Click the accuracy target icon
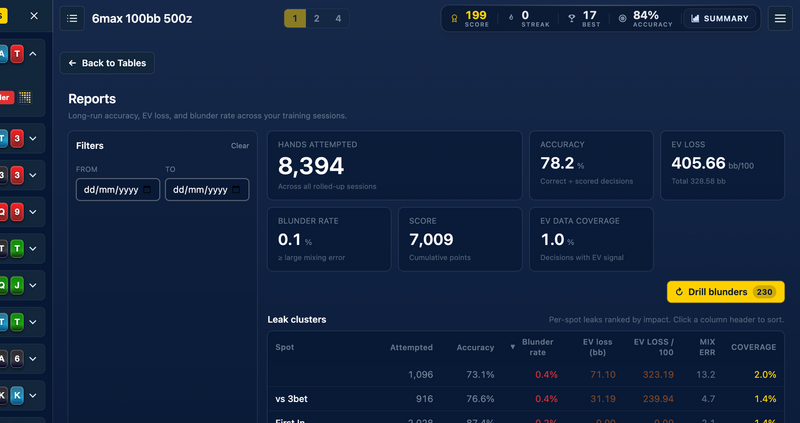Viewport: 800px width, 423px height. pos(622,18)
